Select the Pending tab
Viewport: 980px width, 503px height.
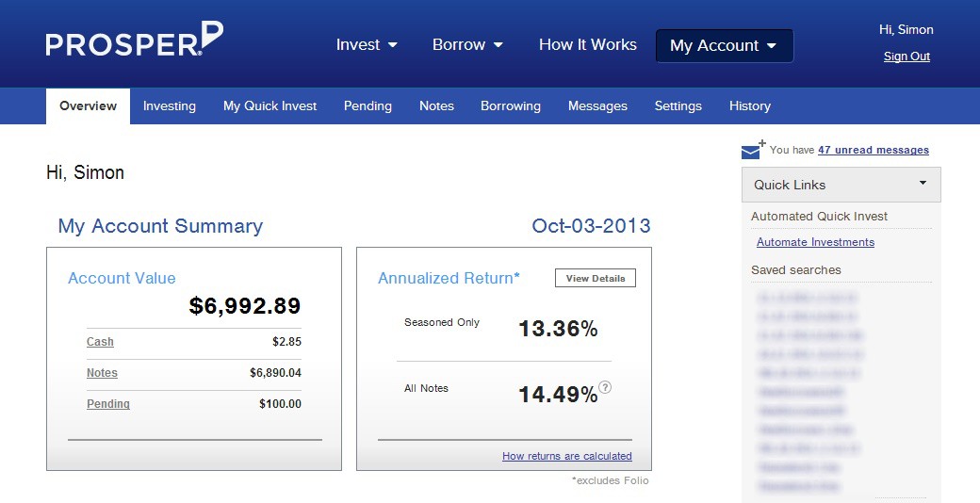point(367,106)
